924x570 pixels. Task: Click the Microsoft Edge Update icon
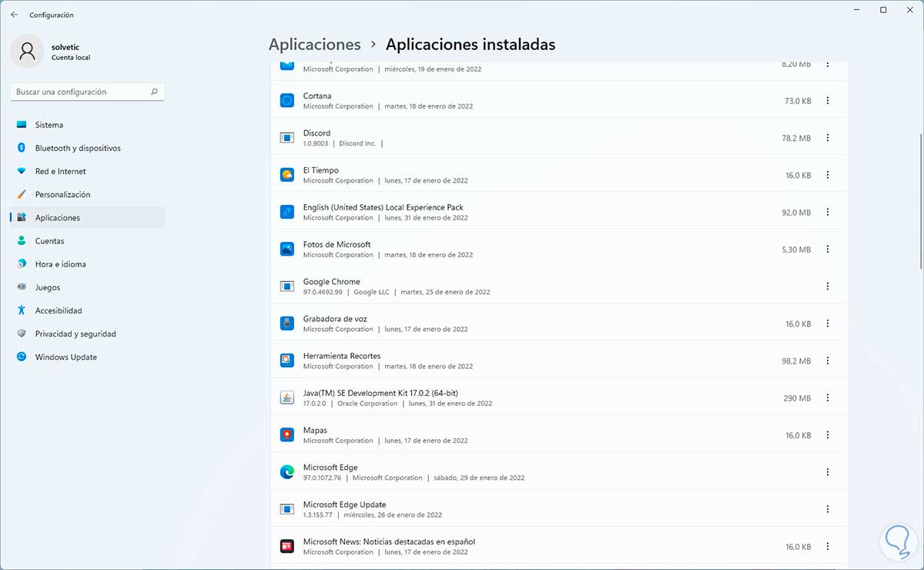[287, 509]
